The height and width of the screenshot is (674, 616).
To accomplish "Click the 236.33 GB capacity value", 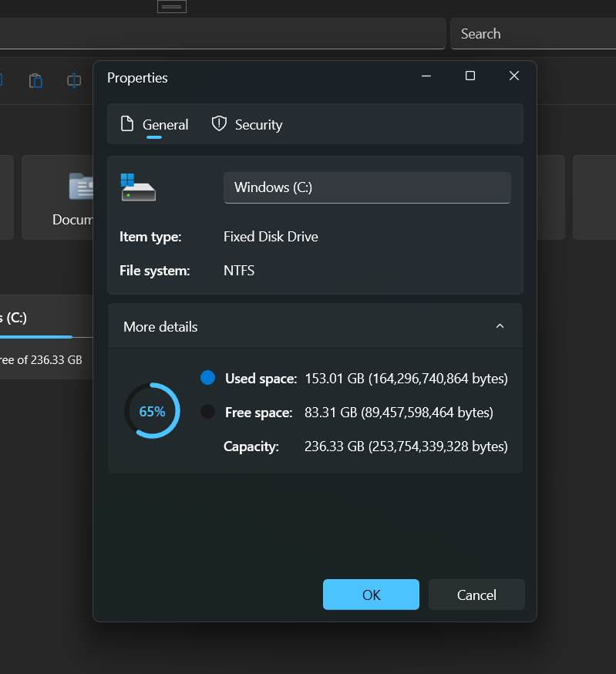I will [406, 447].
